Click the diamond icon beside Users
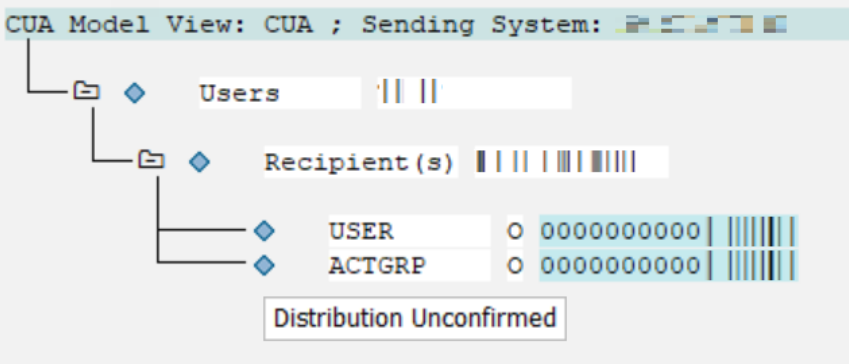Image resolution: width=849 pixels, height=364 pixels. 134,93
